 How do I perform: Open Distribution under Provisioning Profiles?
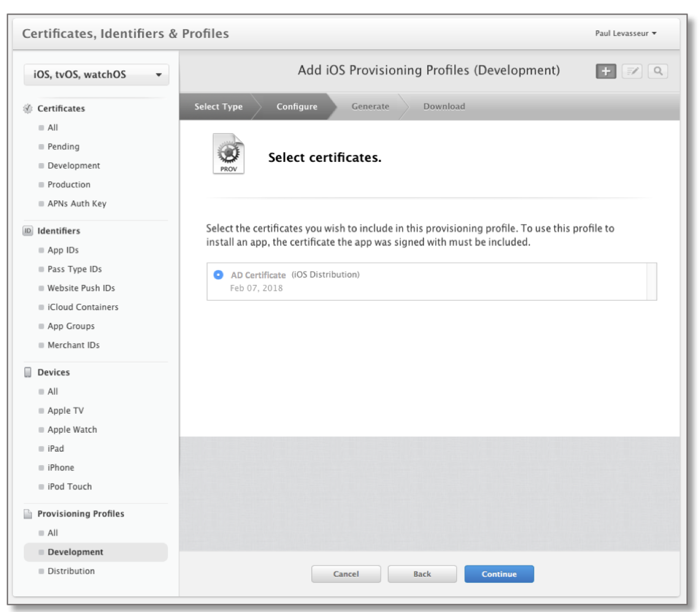pos(71,571)
